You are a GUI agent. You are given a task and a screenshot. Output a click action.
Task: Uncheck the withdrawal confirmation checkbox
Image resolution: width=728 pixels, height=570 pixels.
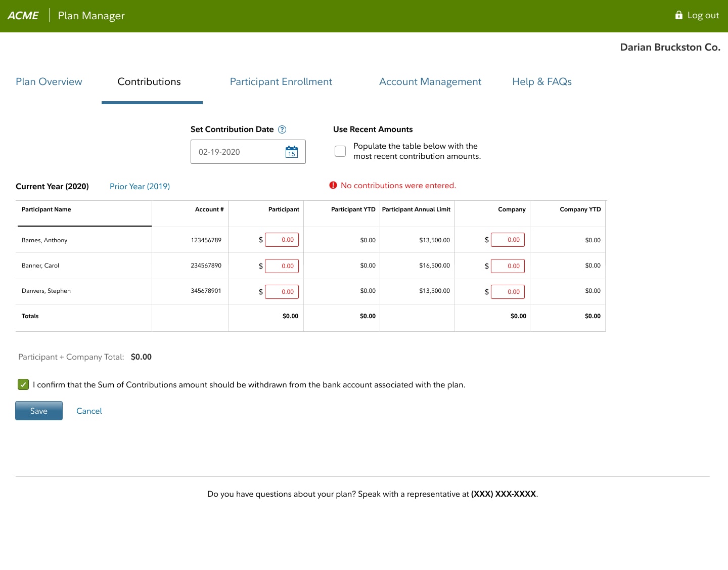coord(23,384)
